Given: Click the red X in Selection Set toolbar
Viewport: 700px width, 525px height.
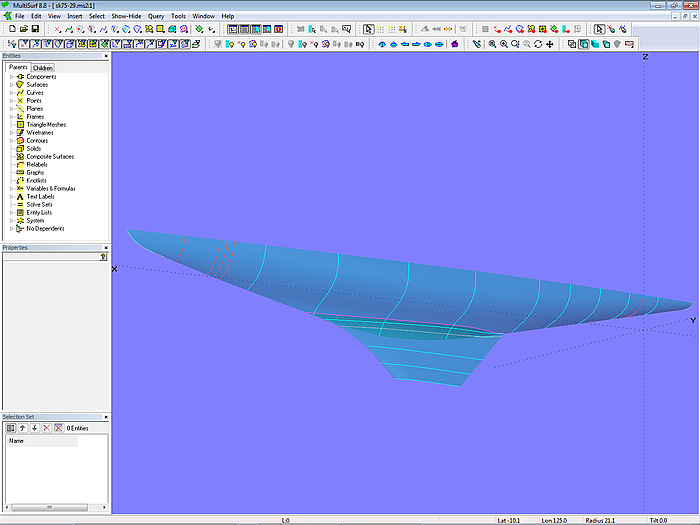Looking at the screenshot, I should point(46,427).
